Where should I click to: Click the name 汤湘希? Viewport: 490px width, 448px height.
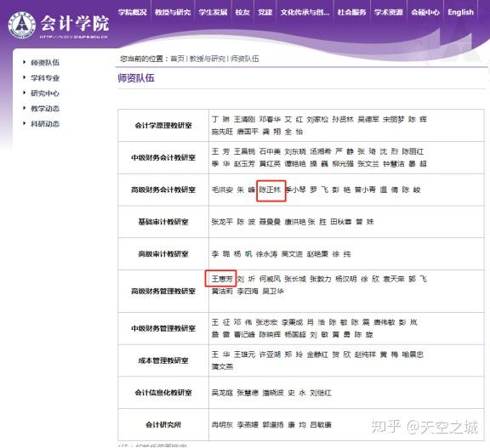pos(321,151)
